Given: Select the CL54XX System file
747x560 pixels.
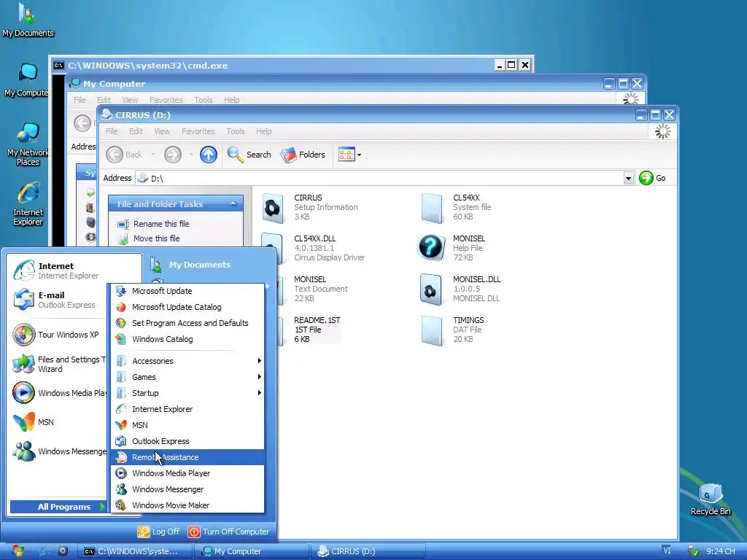Looking at the screenshot, I should 457,207.
